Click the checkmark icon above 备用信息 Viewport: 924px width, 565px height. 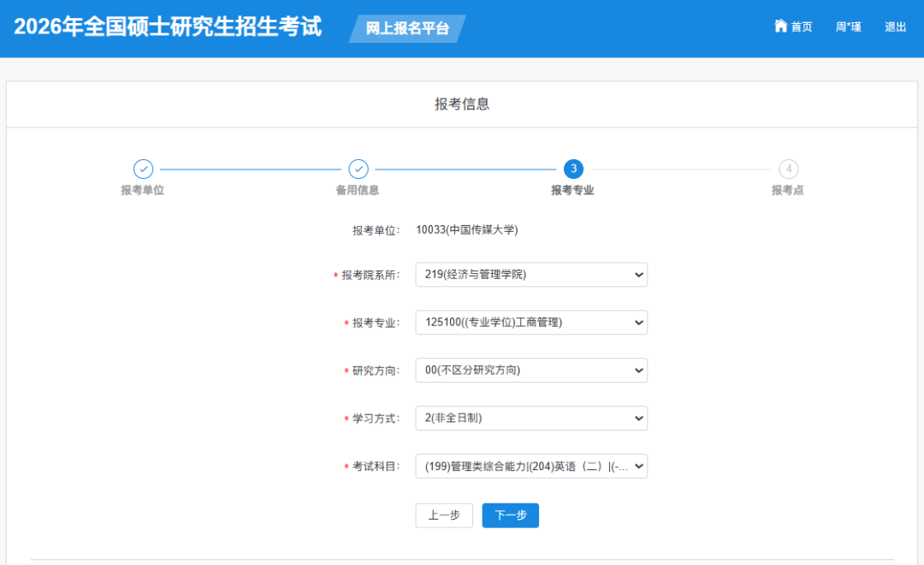(x=358, y=169)
